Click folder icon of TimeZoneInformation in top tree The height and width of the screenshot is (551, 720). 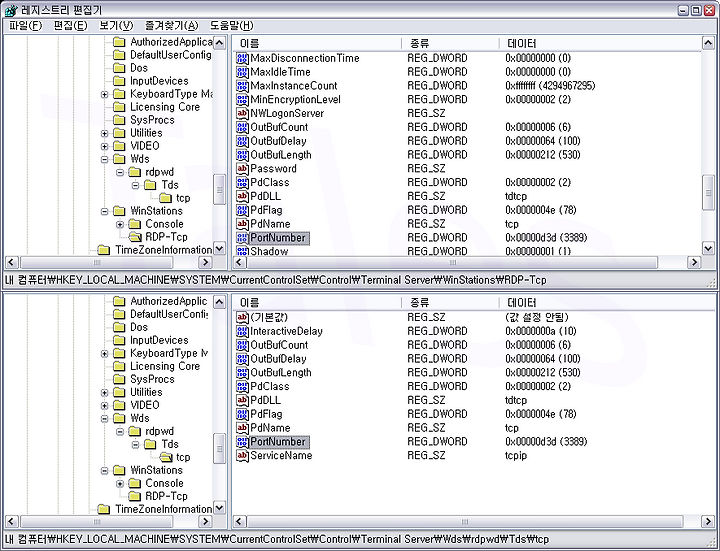pyautogui.click(x=104, y=250)
